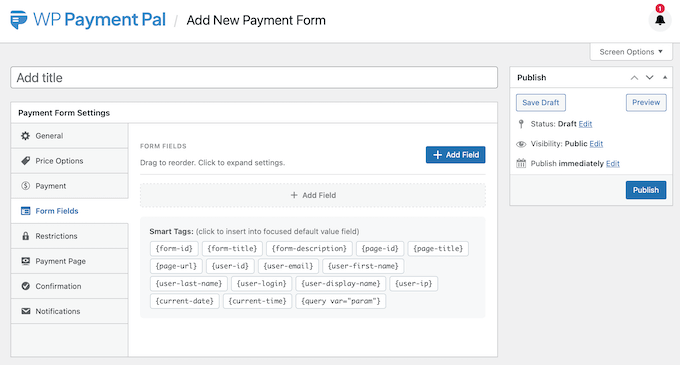Screen dimensions: 680x365
Task: Click the Payment Page monitor icon
Action: coord(26,261)
